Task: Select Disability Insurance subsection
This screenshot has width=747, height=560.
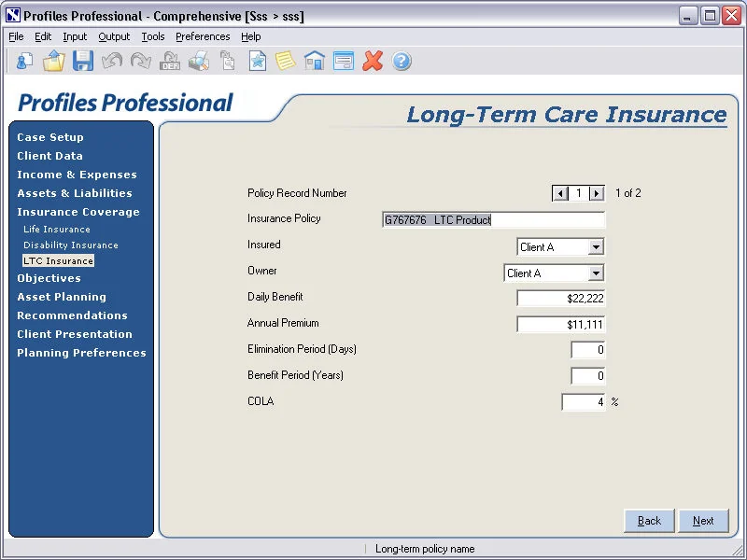Action: coord(71,245)
